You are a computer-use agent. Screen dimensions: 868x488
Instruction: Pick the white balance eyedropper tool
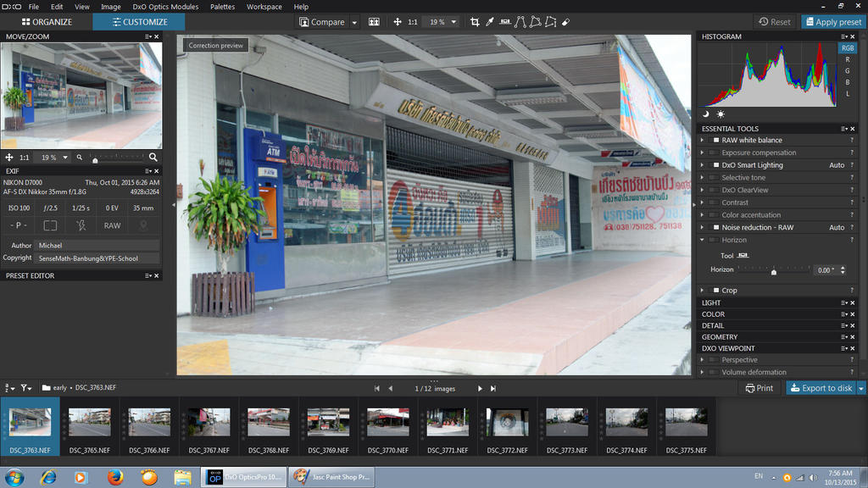(x=490, y=22)
